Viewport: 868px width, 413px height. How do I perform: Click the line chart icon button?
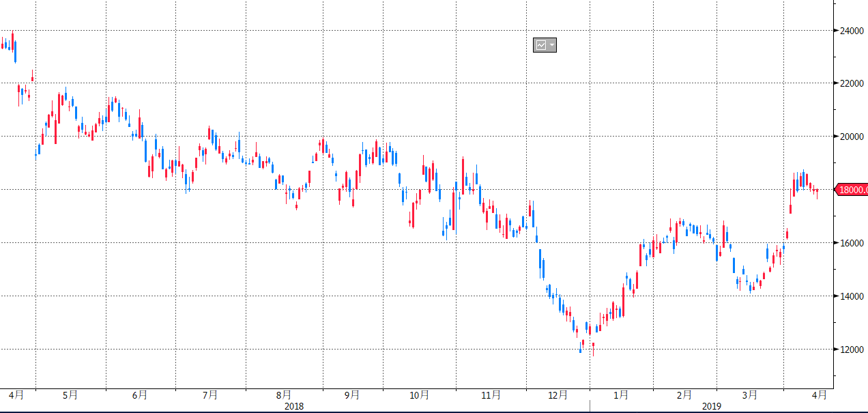click(x=540, y=45)
